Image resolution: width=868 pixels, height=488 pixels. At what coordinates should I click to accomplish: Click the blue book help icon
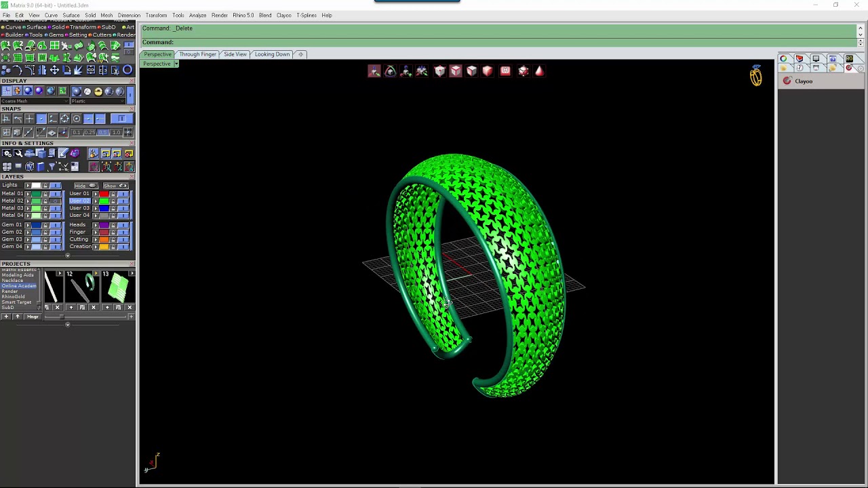41,165
